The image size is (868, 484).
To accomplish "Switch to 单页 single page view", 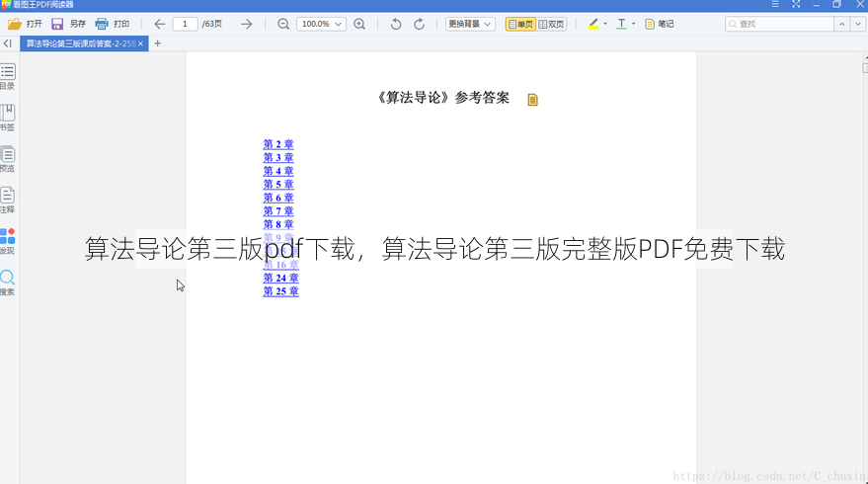I will pos(520,24).
